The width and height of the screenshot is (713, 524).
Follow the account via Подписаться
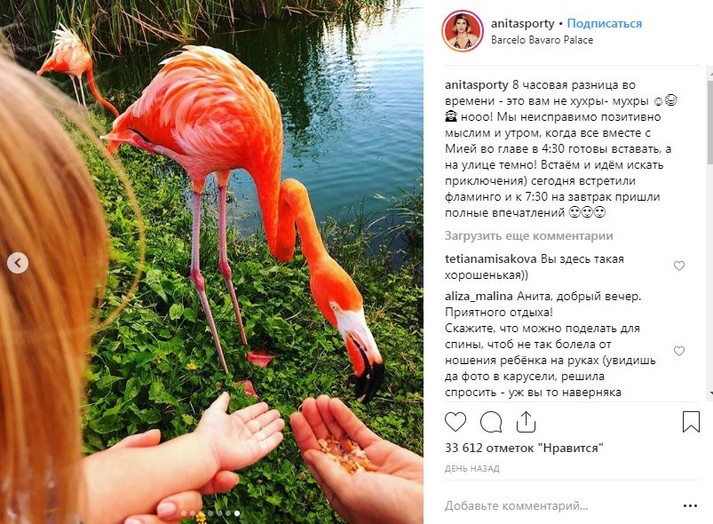(x=604, y=23)
